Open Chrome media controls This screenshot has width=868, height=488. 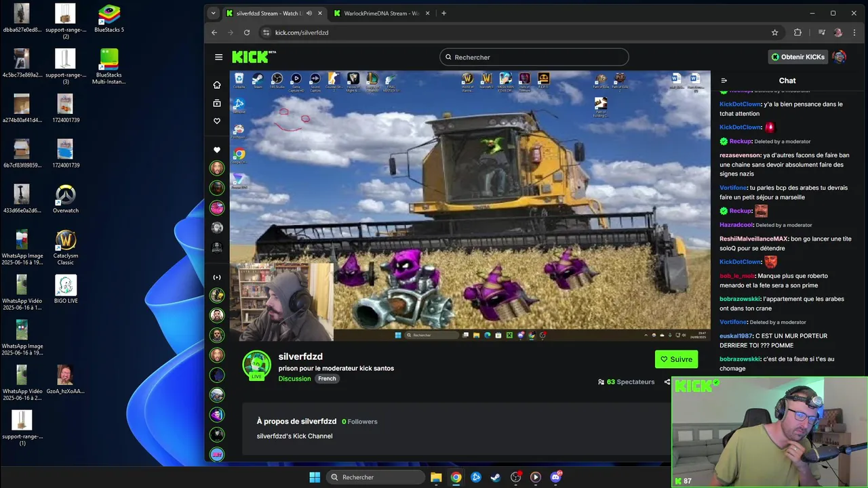pyautogui.click(x=821, y=33)
